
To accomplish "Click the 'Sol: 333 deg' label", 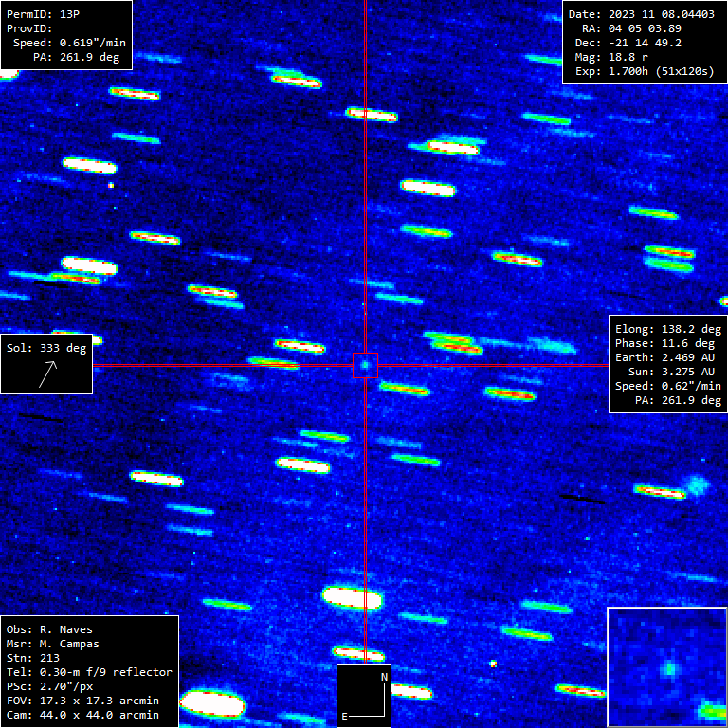I will [46, 348].
